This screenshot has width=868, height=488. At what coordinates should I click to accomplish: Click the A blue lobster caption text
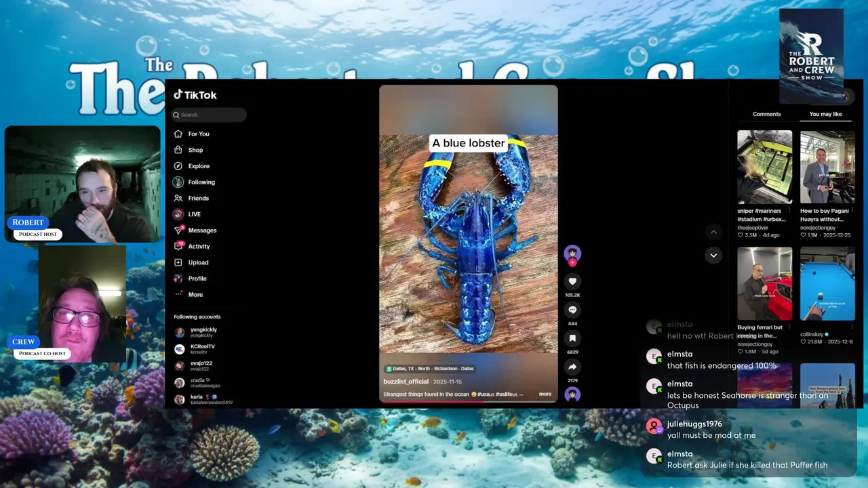click(x=469, y=143)
